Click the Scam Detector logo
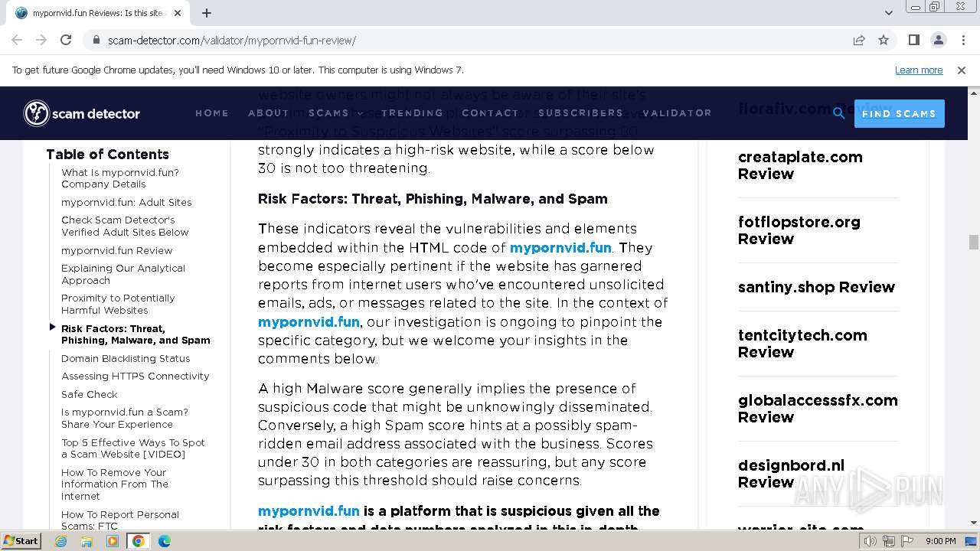 pyautogui.click(x=82, y=113)
